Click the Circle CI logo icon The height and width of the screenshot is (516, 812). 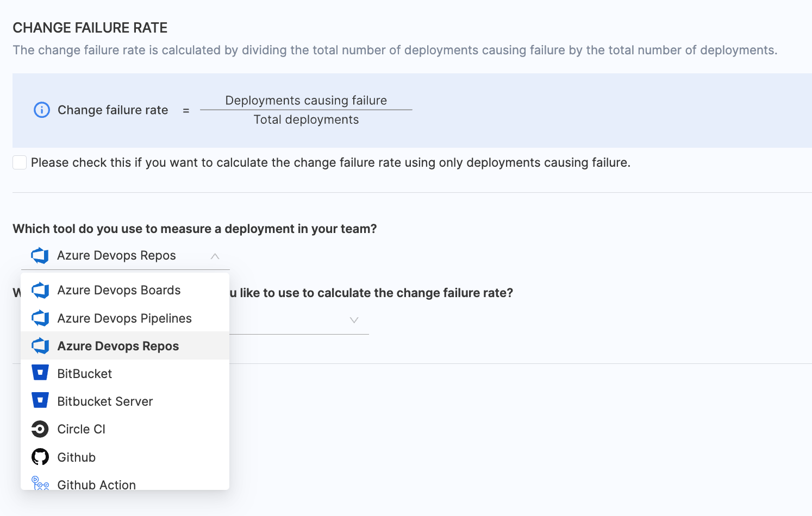tap(40, 429)
